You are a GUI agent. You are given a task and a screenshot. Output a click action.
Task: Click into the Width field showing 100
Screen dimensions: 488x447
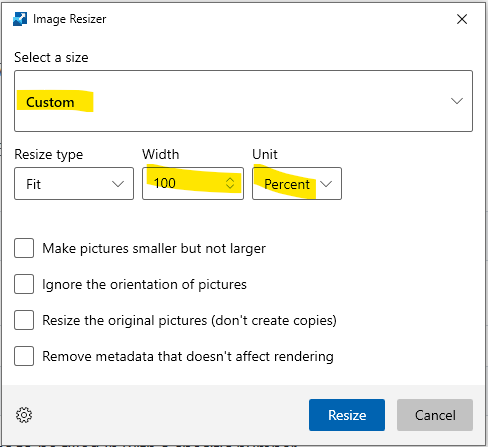193,184
